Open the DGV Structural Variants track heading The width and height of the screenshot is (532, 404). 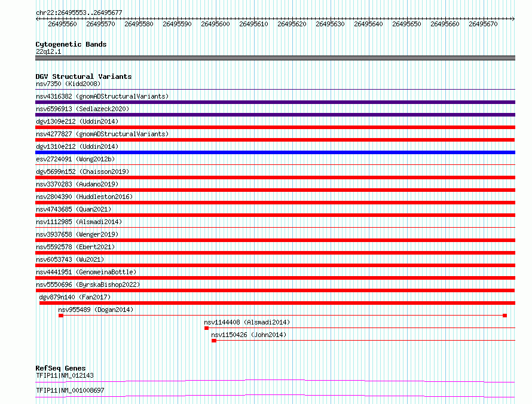[84, 76]
